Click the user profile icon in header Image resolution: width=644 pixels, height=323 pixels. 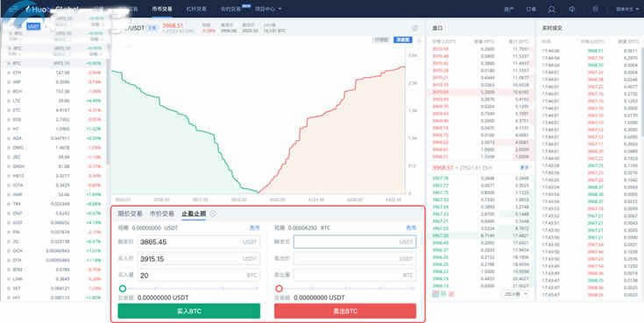(x=551, y=9)
